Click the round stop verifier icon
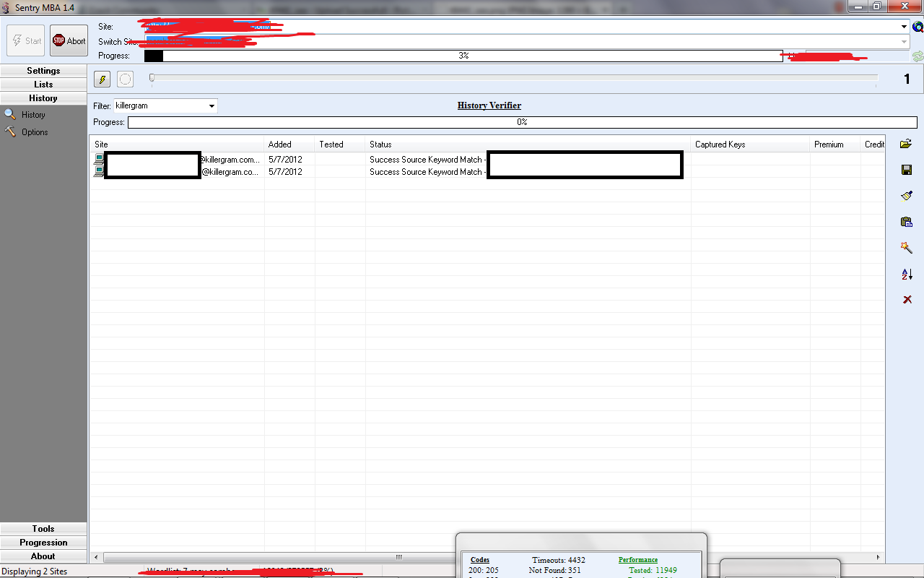924x578 pixels. 125,79
